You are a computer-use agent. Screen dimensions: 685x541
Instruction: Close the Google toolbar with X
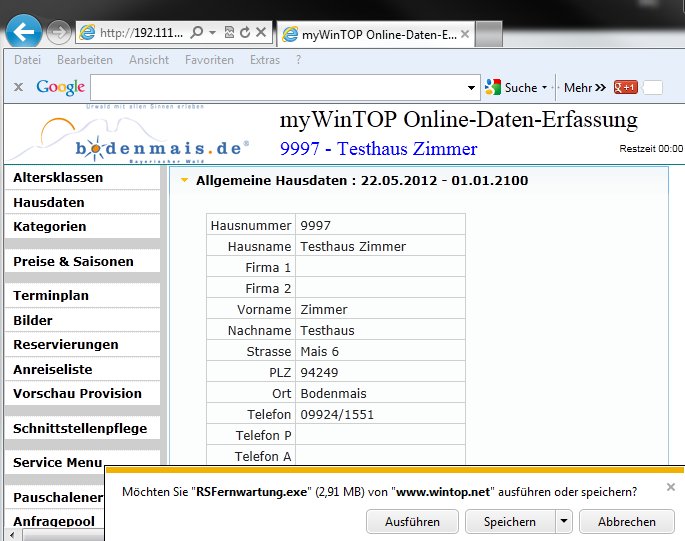click(x=18, y=87)
